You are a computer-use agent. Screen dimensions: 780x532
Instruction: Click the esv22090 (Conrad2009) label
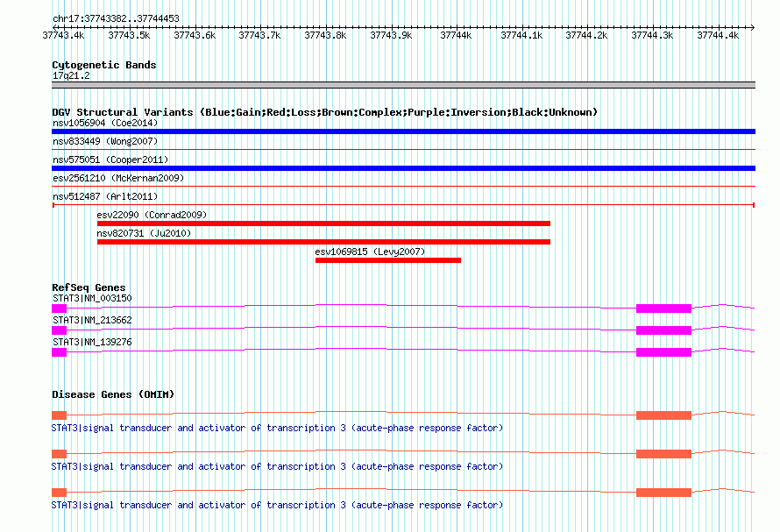152,215
